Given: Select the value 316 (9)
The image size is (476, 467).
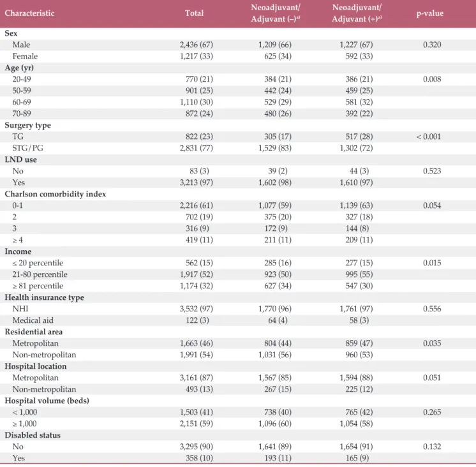Looking at the screenshot, I should 197,228.
